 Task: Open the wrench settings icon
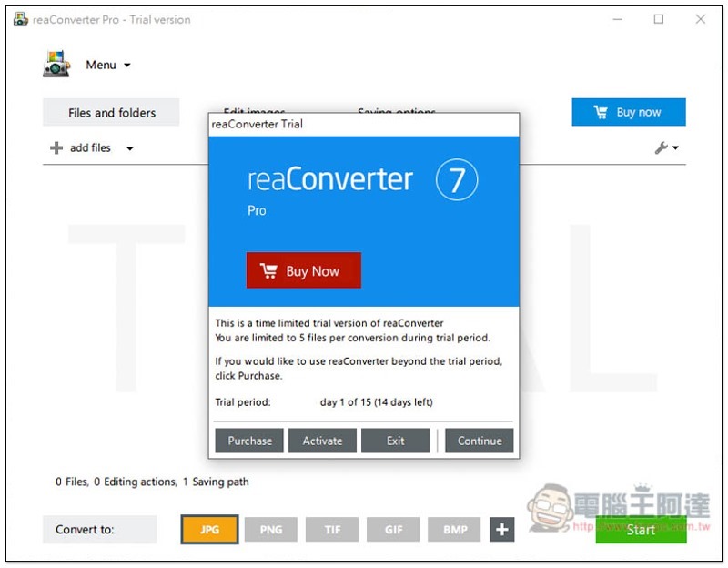click(x=660, y=147)
